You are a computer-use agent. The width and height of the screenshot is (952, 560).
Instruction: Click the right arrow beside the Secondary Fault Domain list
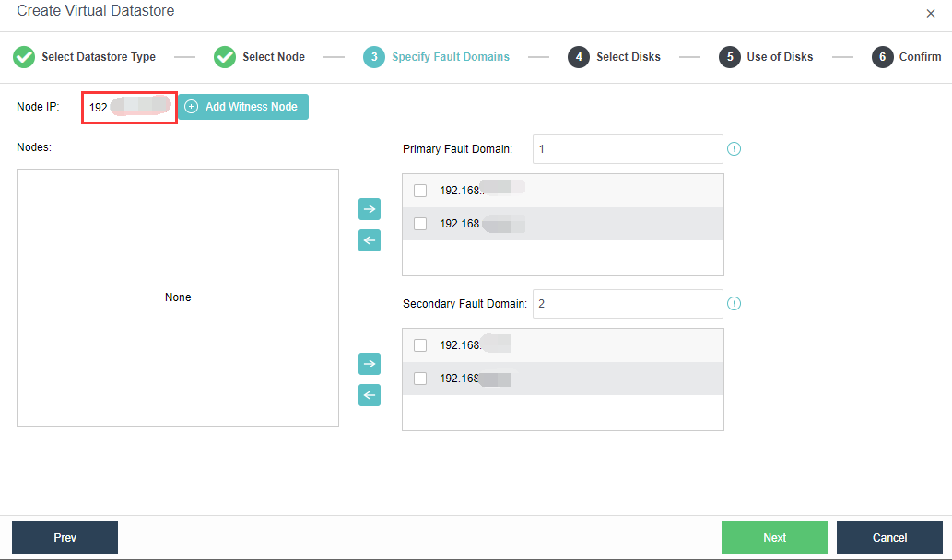point(369,364)
